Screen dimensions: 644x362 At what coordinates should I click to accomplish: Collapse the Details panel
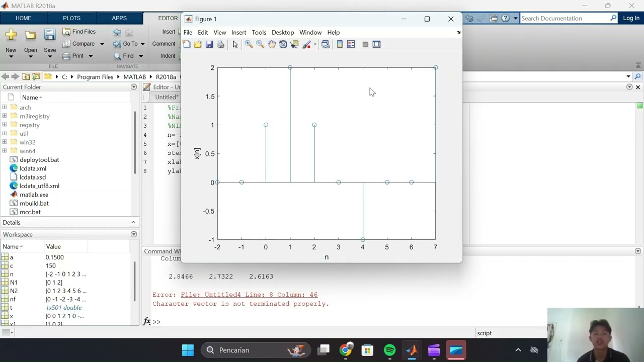coord(133,222)
